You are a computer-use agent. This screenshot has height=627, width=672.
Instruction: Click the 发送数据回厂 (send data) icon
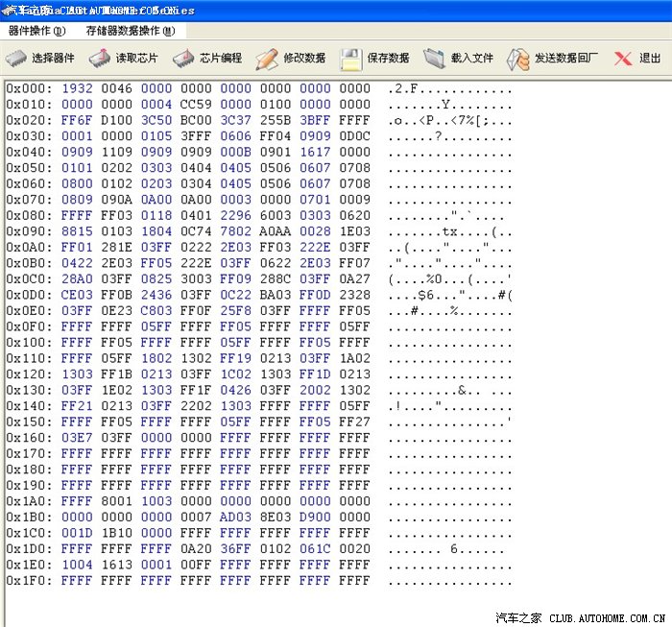[517, 59]
